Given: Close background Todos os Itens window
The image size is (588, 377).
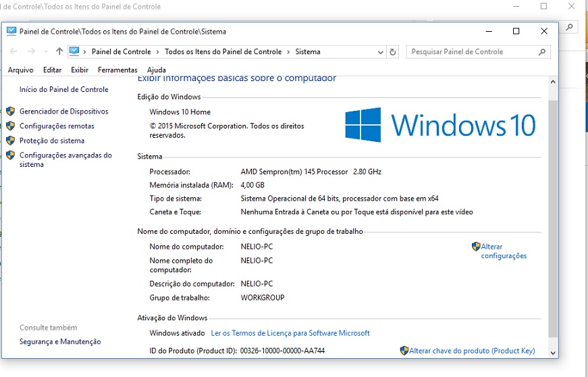Looking at the screenshot, I should [x=572, y=6].
